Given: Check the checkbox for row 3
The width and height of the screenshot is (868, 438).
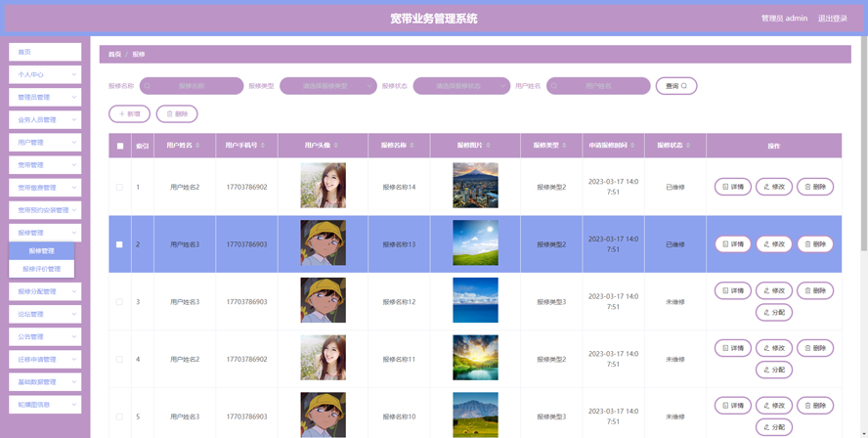Looking at the screenshot, I should (x=119, y=302).
